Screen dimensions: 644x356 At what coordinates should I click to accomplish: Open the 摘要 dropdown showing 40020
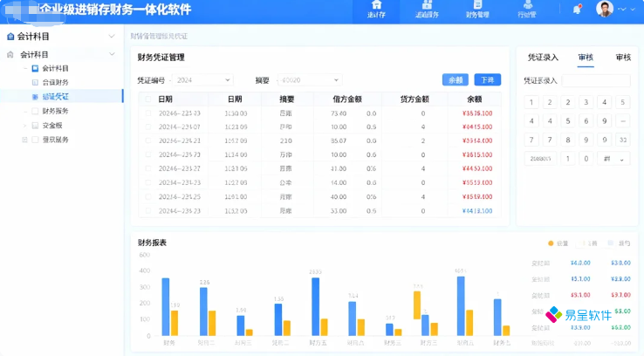pyautogui.click(x=310, y=80)
